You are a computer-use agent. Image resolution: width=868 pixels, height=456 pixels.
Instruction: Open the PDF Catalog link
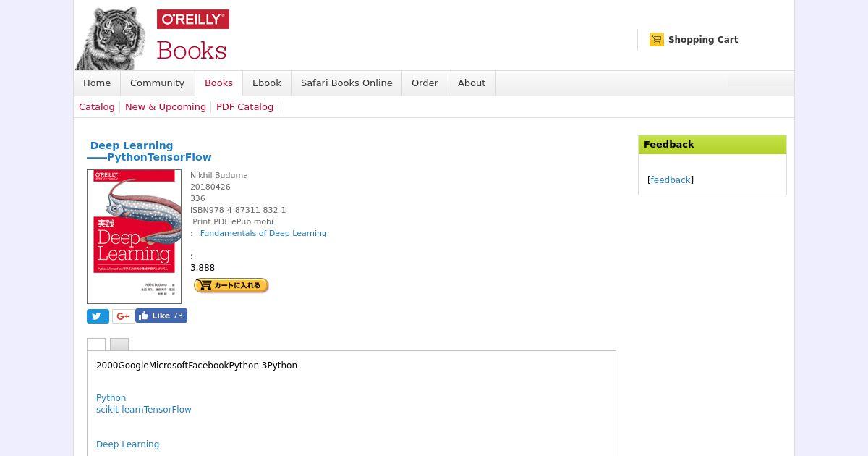tap(244, 107)
